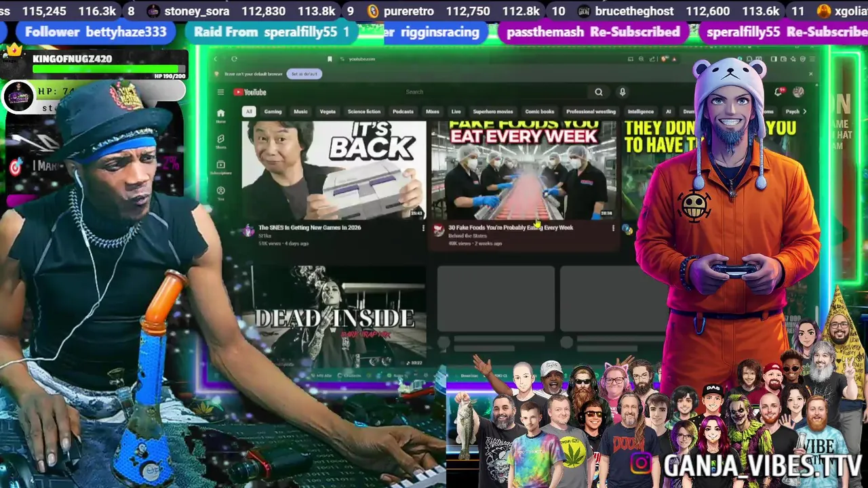Image resolution: width=868 pixels, height=488 pixels.
Task: Open Brave Shields lion icon
Action: (664, 59)
